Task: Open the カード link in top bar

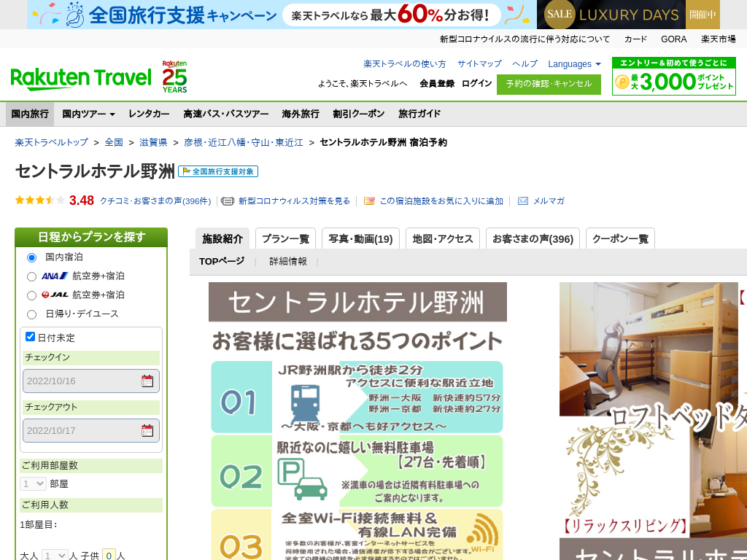Action: [x=635, y=39]
